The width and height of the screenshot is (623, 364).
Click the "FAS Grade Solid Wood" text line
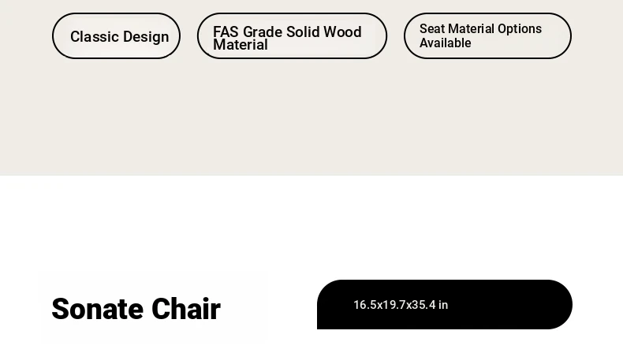click(x=287, y=32)
